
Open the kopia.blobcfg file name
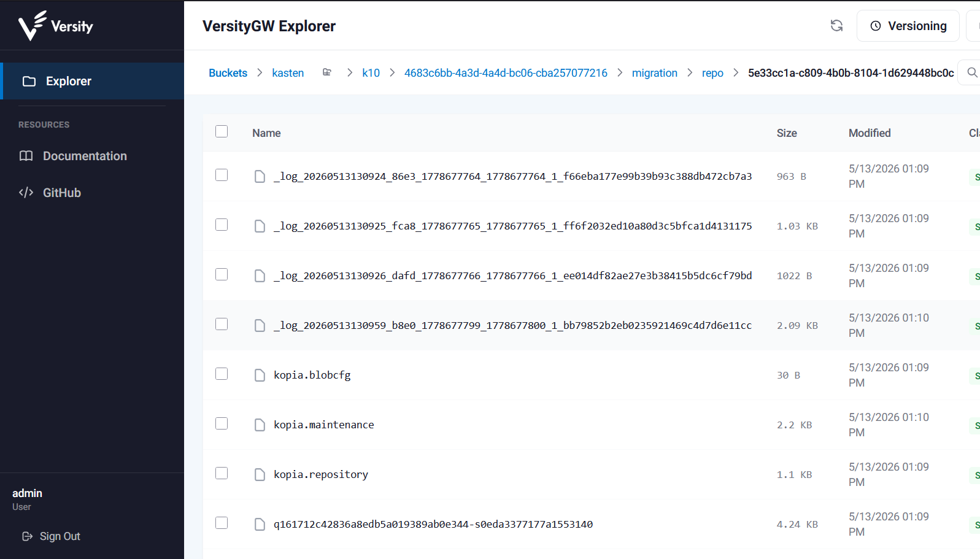tap(312, 376)
